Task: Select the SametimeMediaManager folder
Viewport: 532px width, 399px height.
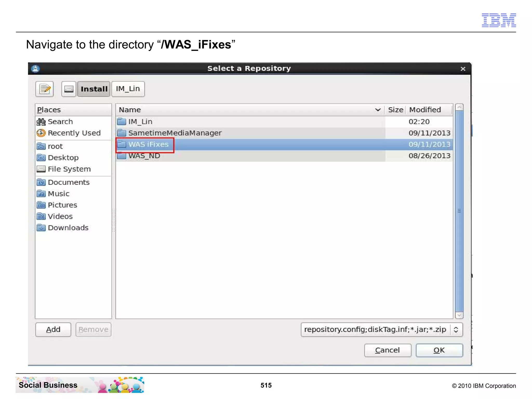Action: (284, 133)
